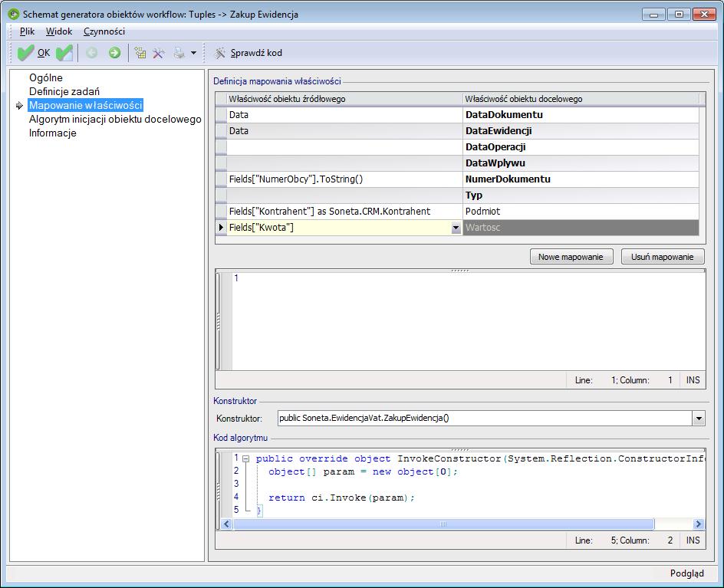Viewport: 724px width, 588px height.
Task: Click Fields["NumerObcy"].ToString() source cell
Action: (x=344, y=179)
